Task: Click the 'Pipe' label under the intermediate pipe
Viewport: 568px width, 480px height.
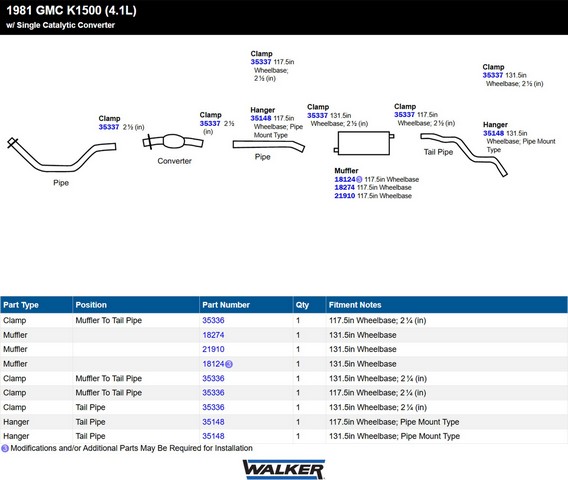Action: click(x=263, y=157)
